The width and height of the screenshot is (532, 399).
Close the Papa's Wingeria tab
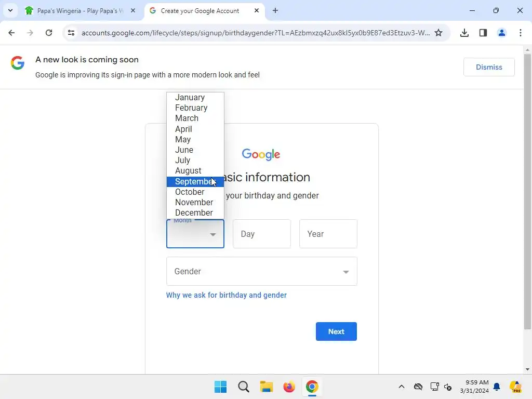pyautogui.click(x=133, y=11)
